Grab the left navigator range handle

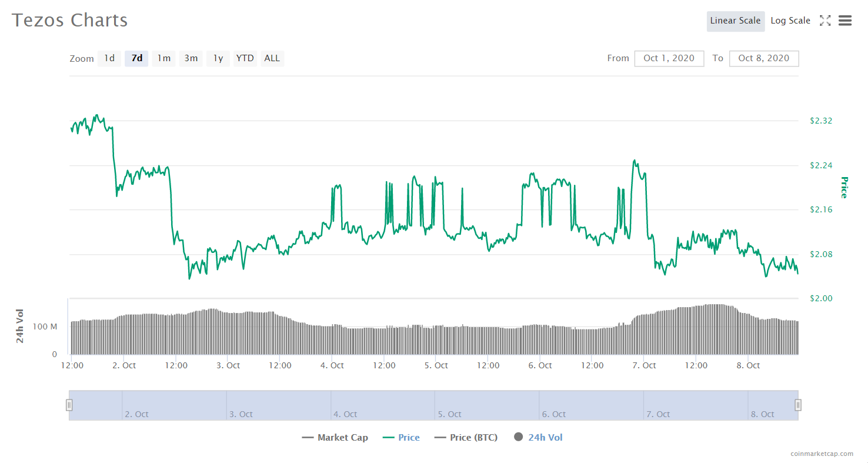pos(69,405)
